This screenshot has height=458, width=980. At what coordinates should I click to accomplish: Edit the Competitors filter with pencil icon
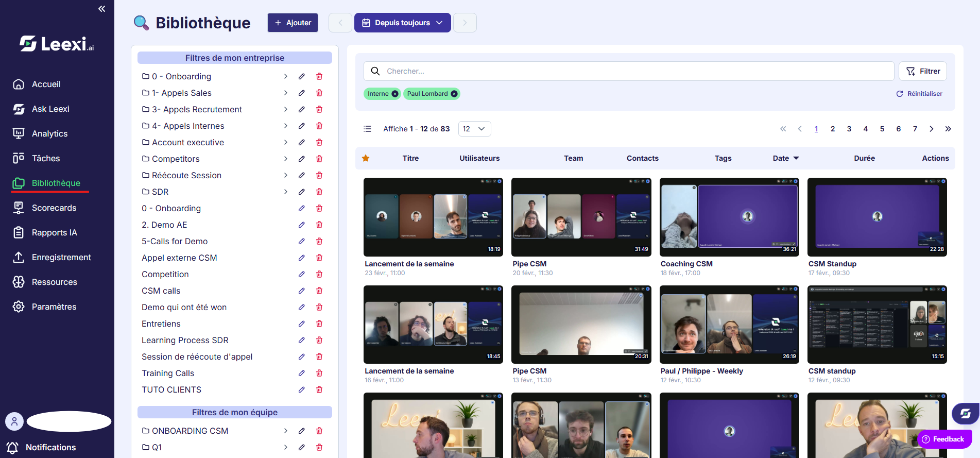coord(302,159)
